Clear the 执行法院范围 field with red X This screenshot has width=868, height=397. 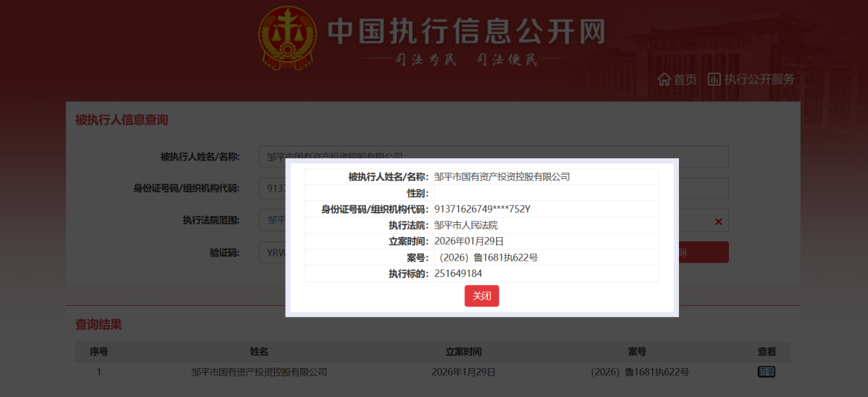pyautogui.click(x=718, y=221)
